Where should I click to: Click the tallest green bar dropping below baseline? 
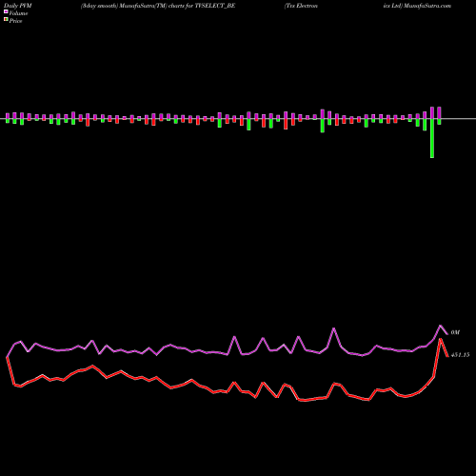tap(432, 138)
